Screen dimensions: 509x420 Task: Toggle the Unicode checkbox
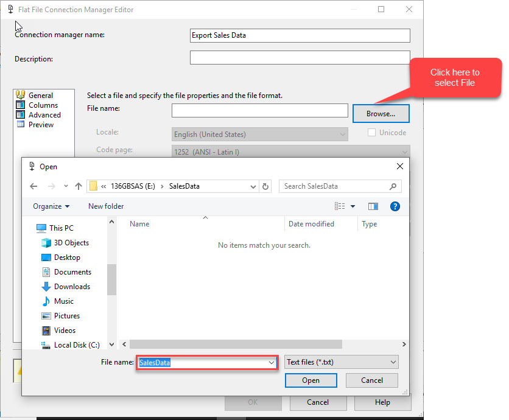pos(371,133)
